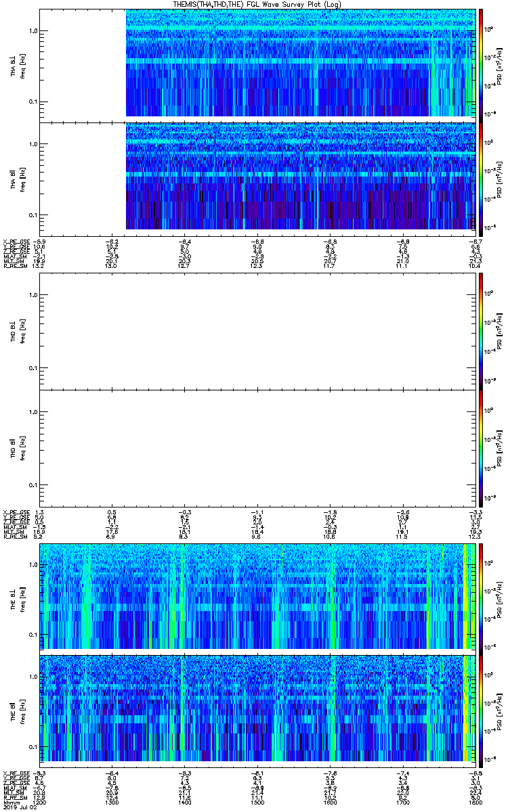Click the '1.0' tick on the THE B⊥ panel
The image size is (508, 812).
pyautogui.click(x=33, y=564)
